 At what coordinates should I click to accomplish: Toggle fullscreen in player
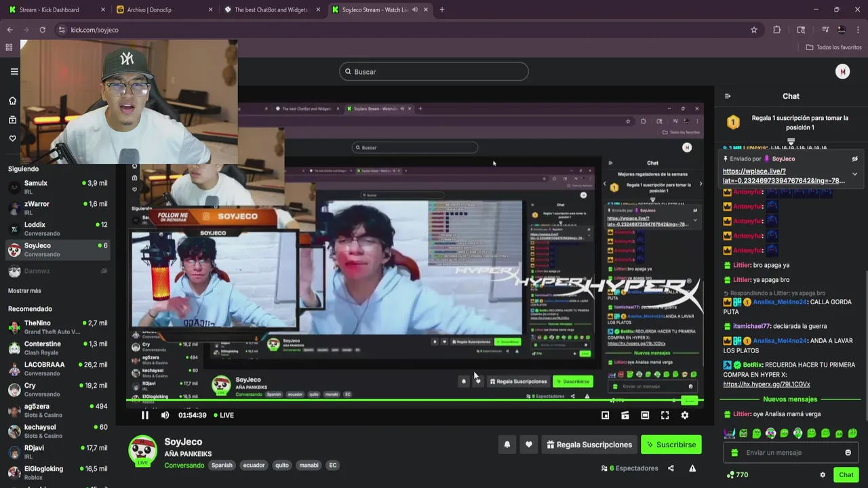click(x=665, y=415)
